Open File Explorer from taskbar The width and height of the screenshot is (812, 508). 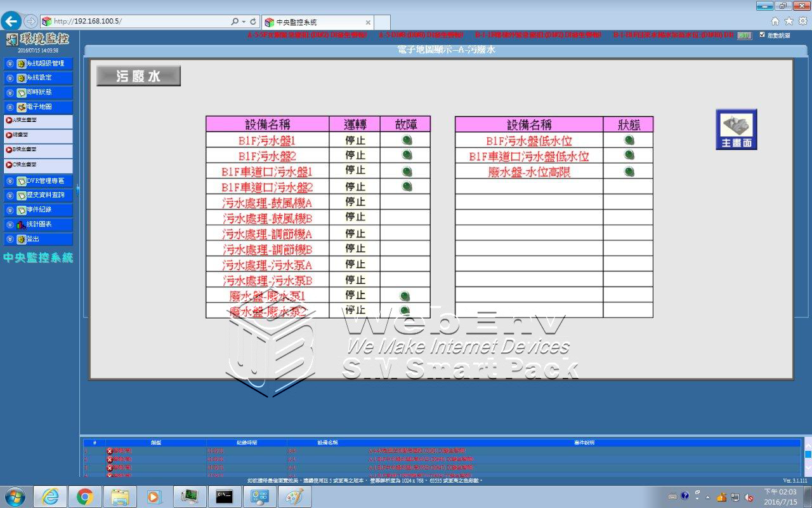pos(120,496)
